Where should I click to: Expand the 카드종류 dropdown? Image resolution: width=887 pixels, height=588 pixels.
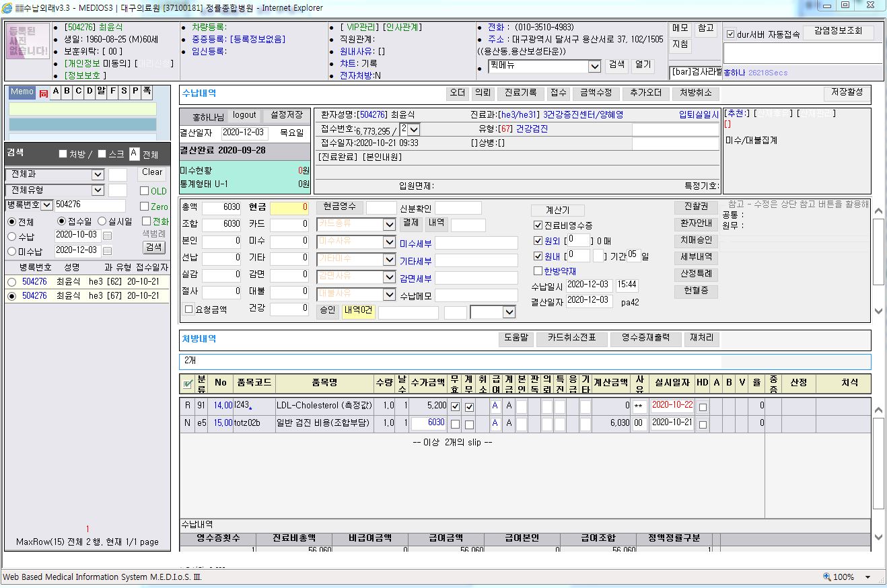389,225
